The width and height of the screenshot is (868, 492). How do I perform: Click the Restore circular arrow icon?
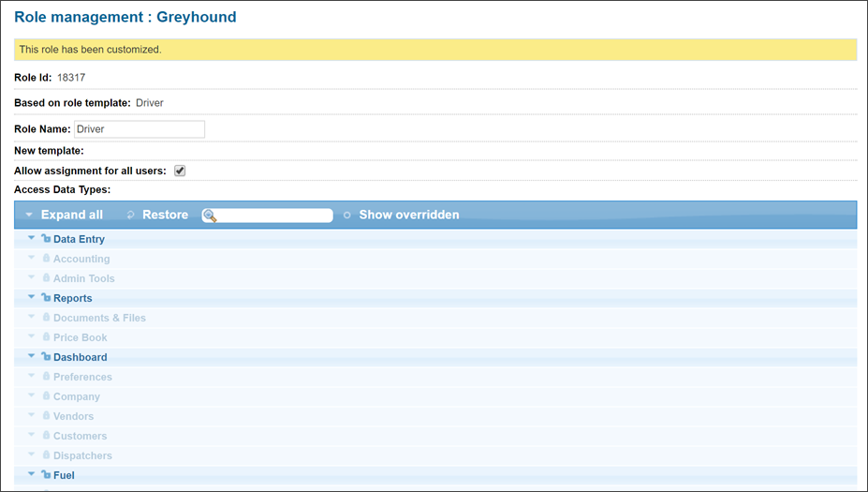click(131, 216)
